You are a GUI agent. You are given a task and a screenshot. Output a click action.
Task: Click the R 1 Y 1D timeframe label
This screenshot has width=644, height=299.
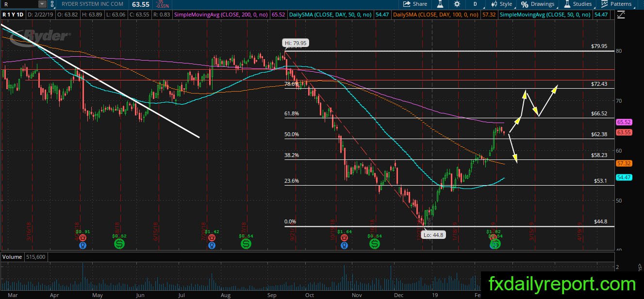pyautogui.click(x=13, y=15)
